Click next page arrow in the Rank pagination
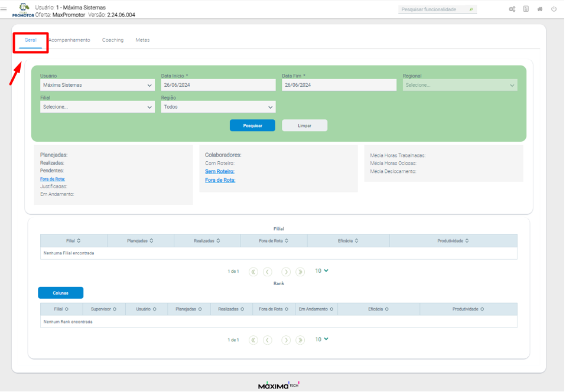Screen dimensions: 566x392 [286, 340]
